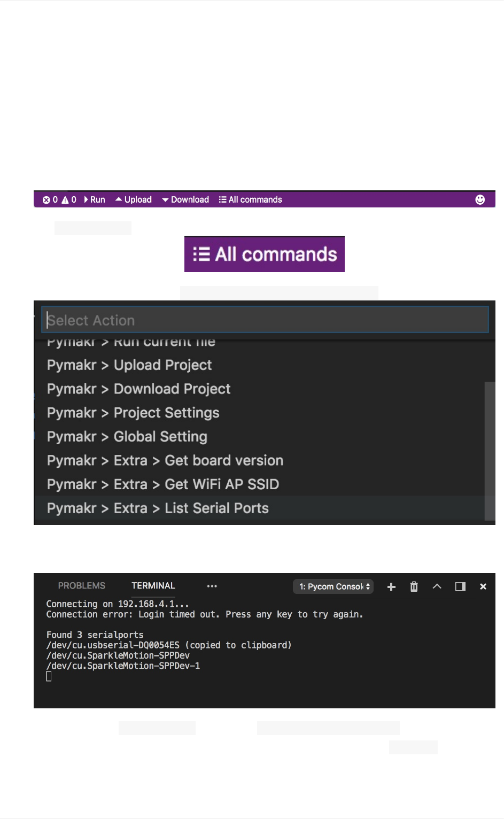Choose Pymakr > Extra > List Serial Ports

point(158,508)
